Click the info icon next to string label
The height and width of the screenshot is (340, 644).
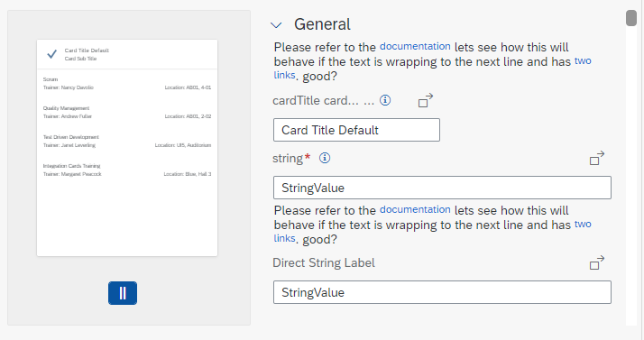pyautogui.click(x=325, y=158)
